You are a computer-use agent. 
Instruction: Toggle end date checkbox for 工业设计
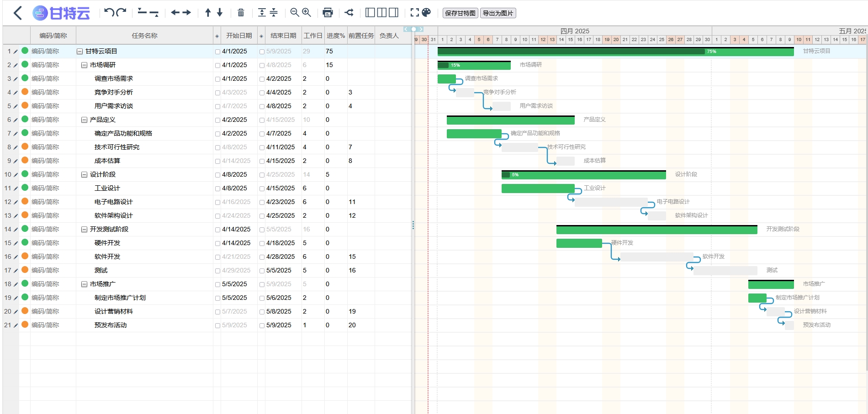tap(262, 189)
